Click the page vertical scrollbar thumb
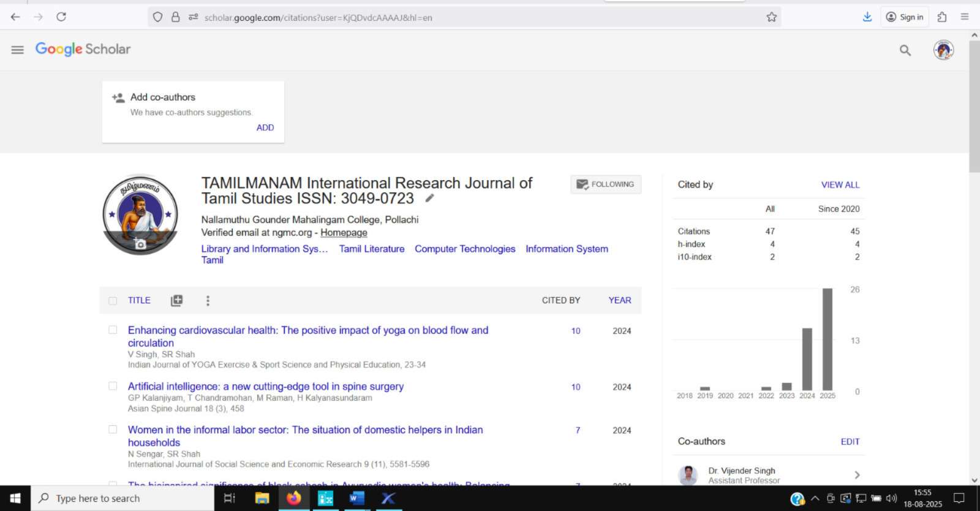This screenshot has width=980, height=511. (x=974, y=107)
